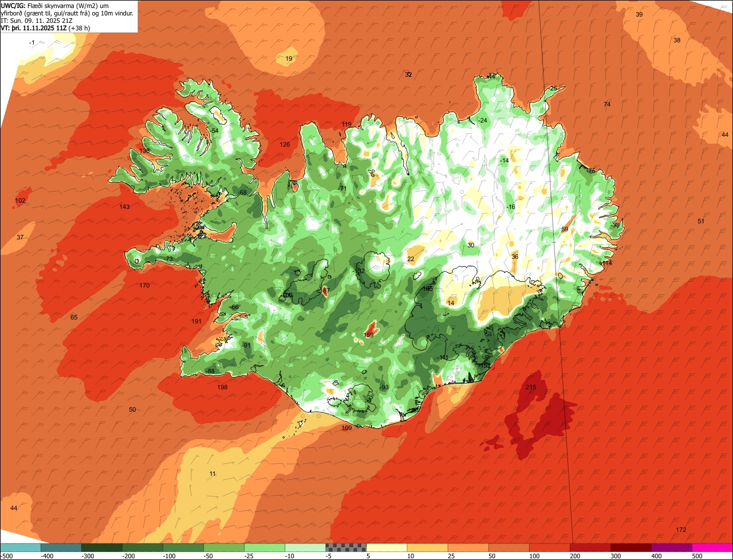
Task: Click the legend swatch between 300 and 400
Action: tap(630, 547)
